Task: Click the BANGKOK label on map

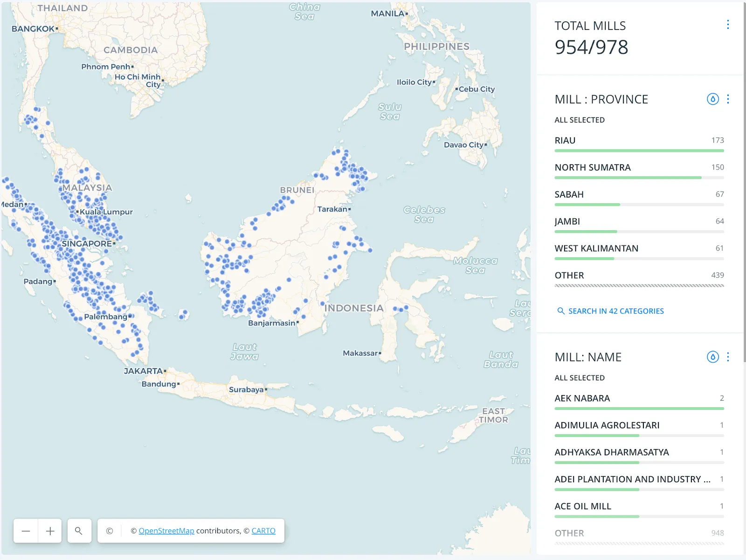Action: pos(33,29)
